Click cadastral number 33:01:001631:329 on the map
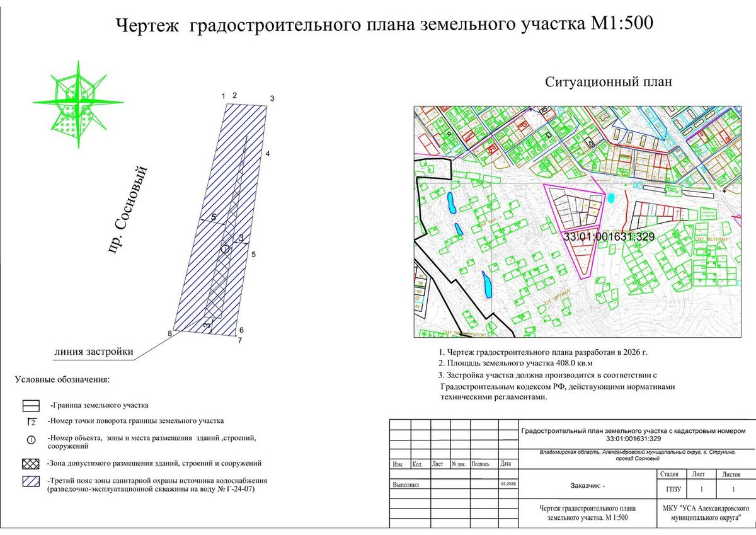The width and height of the screenshot is (756, 535). click(610, 237)
